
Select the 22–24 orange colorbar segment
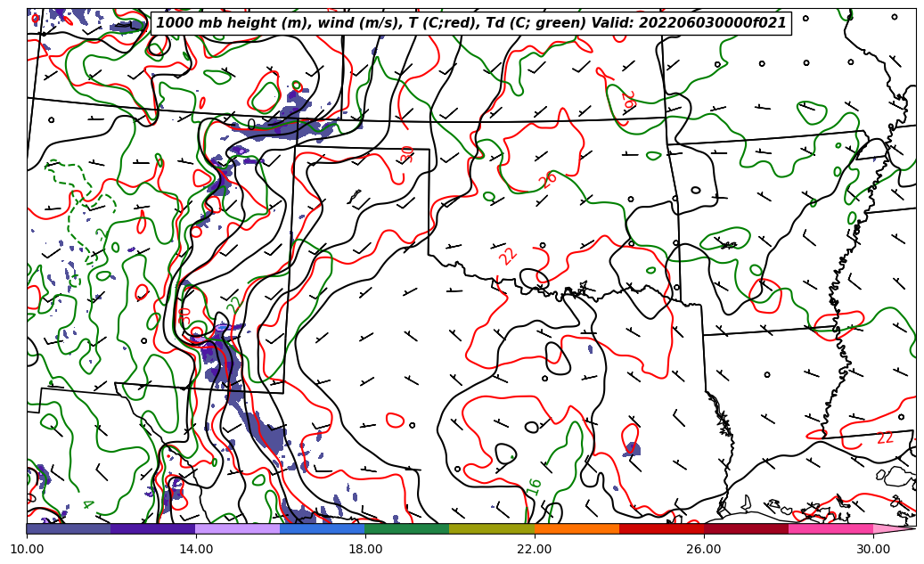576,528
